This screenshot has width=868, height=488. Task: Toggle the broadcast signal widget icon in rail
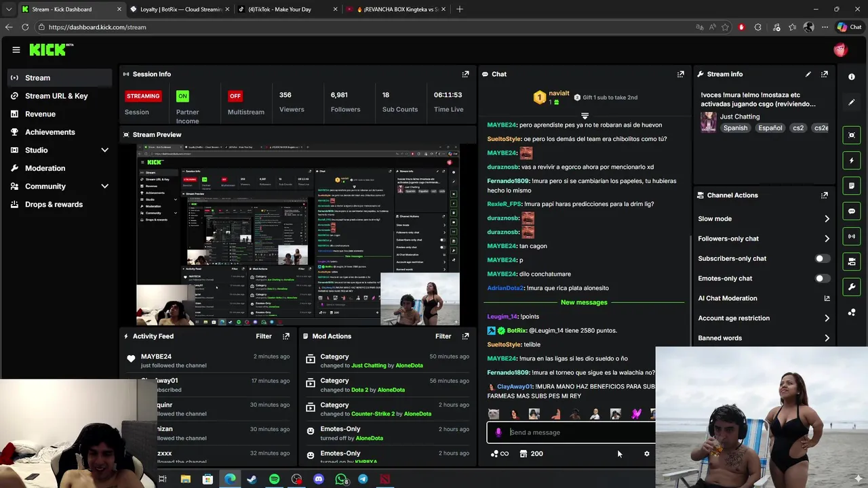[852, 237]
